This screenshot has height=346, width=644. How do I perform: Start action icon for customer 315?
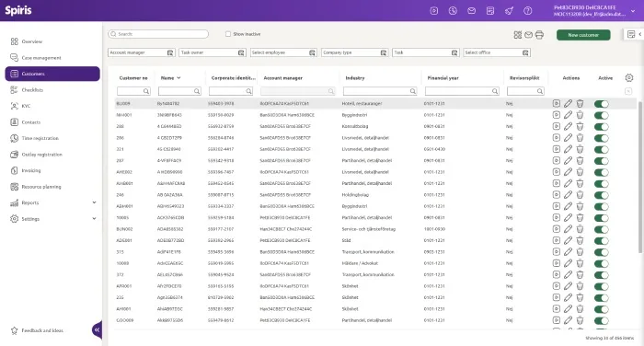click(557, 252)
